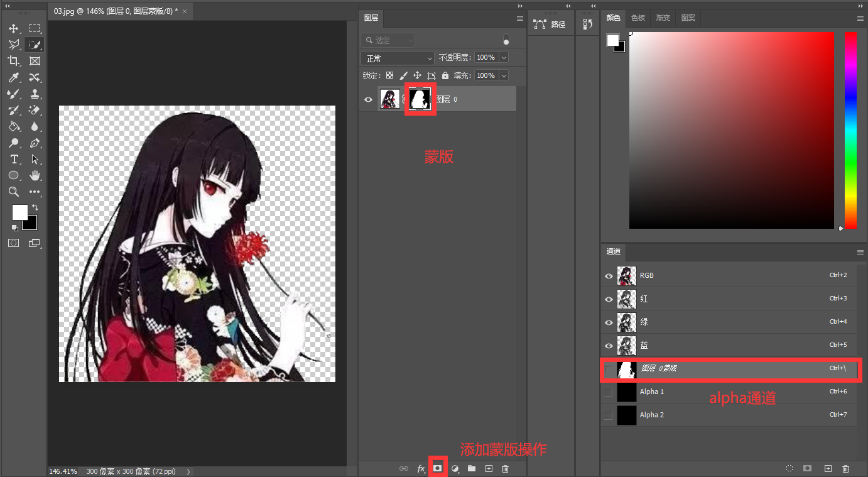Hide the RGB channel eye
The width and height of the screenshot is (868, 477).
tap(608, 276)
